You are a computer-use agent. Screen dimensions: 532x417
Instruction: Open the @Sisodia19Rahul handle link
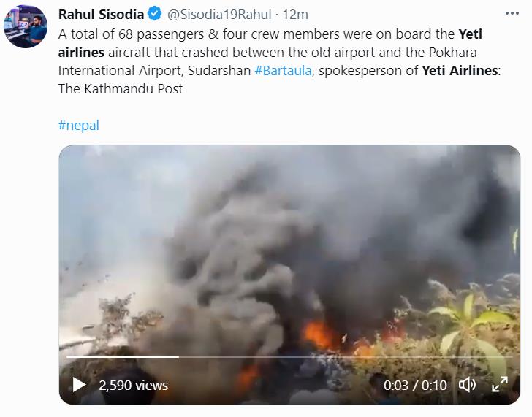pyautogui.click(x=219, y=14)
